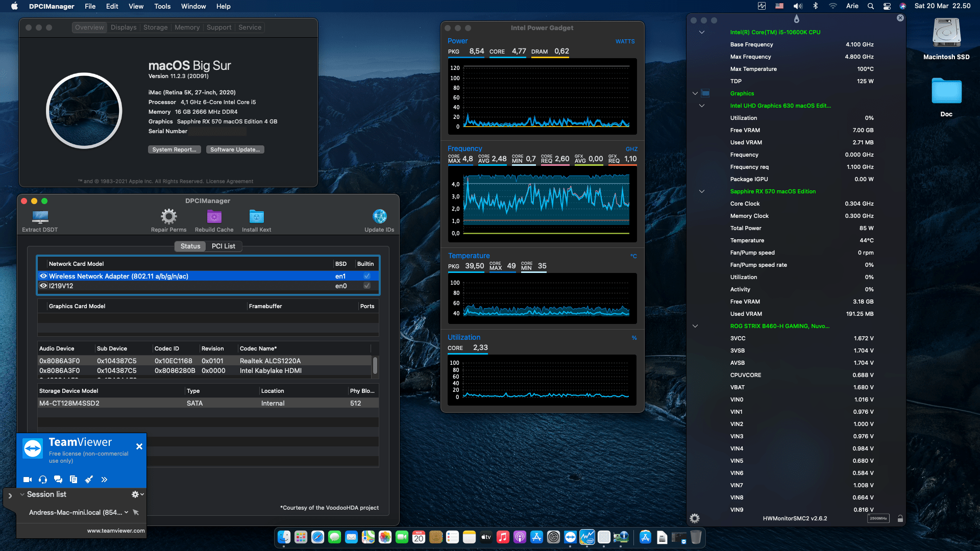The width and height of the screenshot is (980, 551).
Task: Click Software Update button
Action: click(235, 149)
